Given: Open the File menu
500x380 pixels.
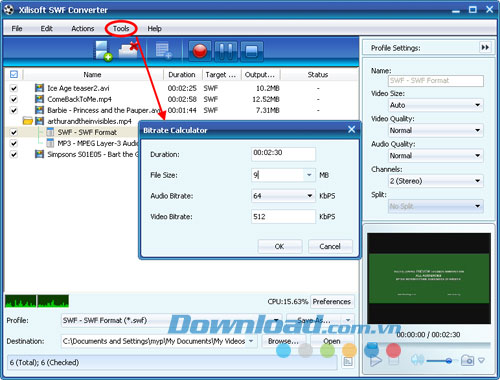Looking at the screenshot, I should coord(17,29).
